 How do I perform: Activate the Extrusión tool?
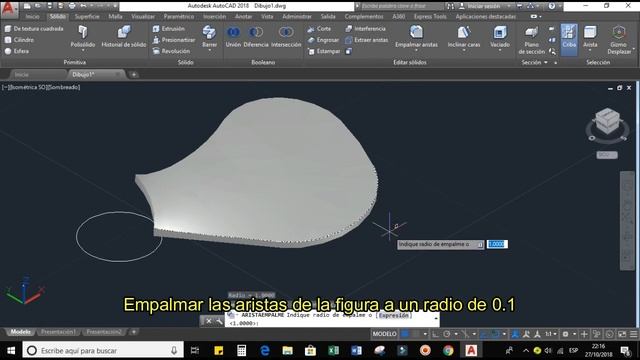(169, 29)
